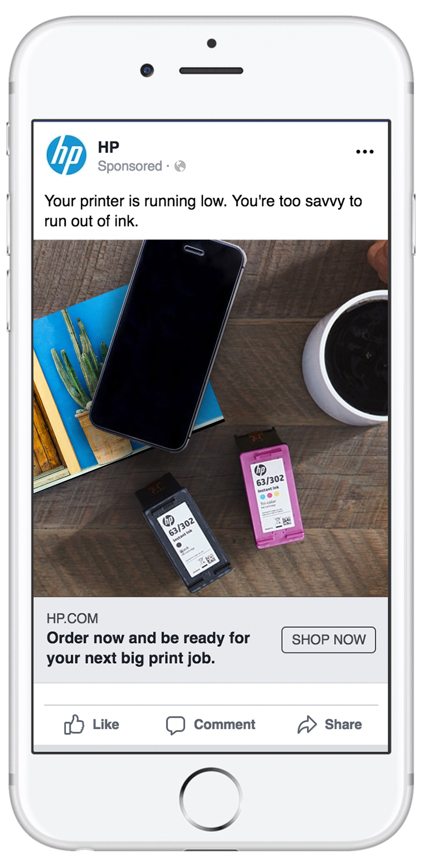The image size is (422, 868).
Task: Click the Like text label
Action: (106, 724)
